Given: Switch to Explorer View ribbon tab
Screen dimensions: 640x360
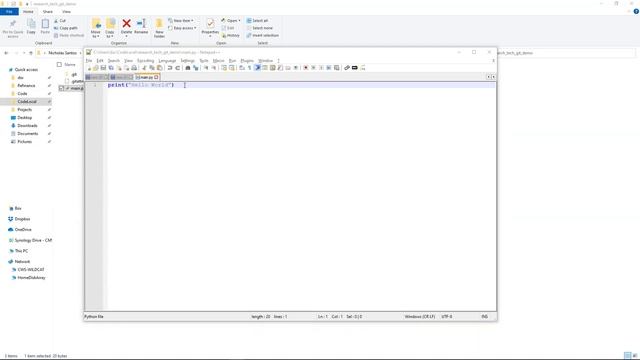Looking at the screenshot, I should coord(66,11).
